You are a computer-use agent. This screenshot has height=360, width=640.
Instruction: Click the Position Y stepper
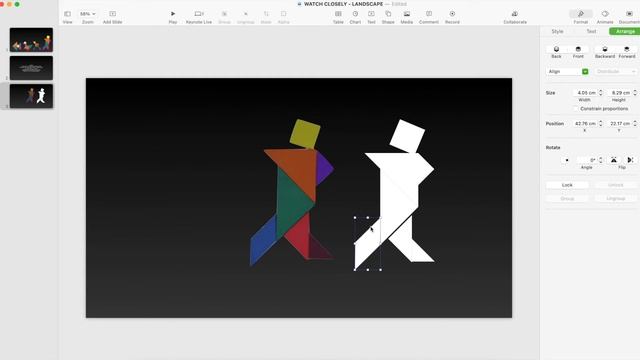(x=635, y=124)
